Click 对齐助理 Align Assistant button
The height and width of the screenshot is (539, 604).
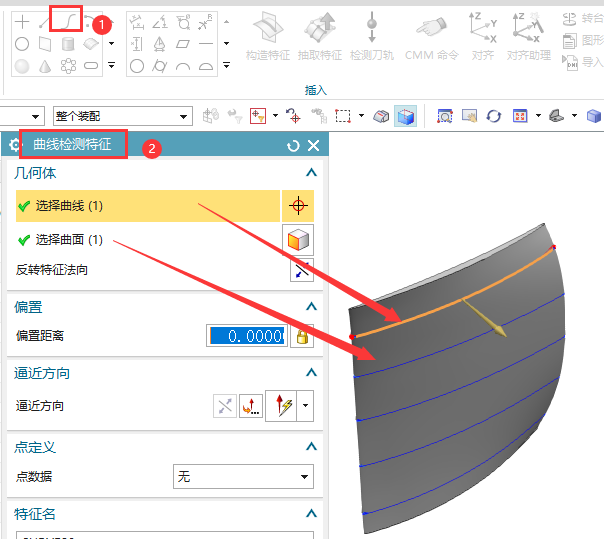click(528, 36)
